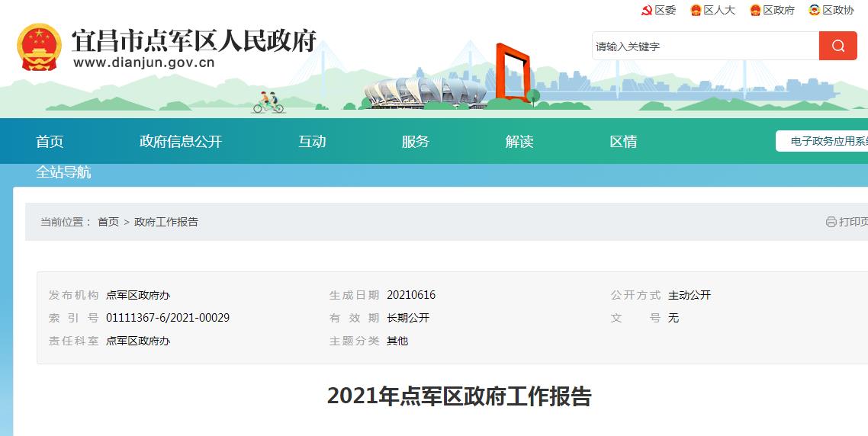Go to 首页 in the navigation bar
This screenshot has width=868, height=436.
pos(50,142)
